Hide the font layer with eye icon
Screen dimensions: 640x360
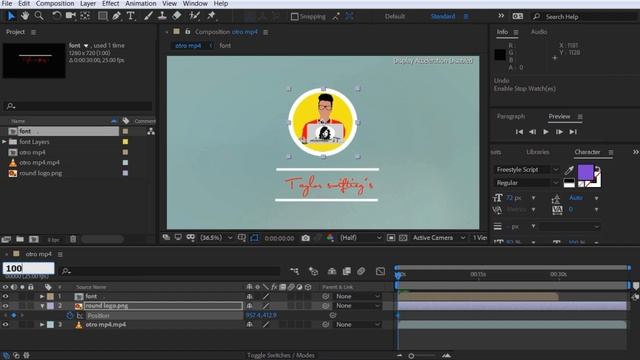[x=5, y=296]
